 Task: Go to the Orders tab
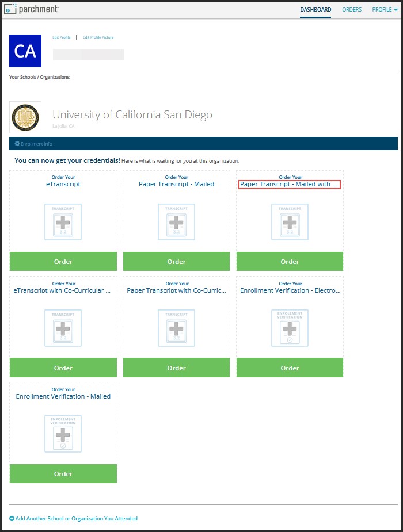(x=352, y=10)
